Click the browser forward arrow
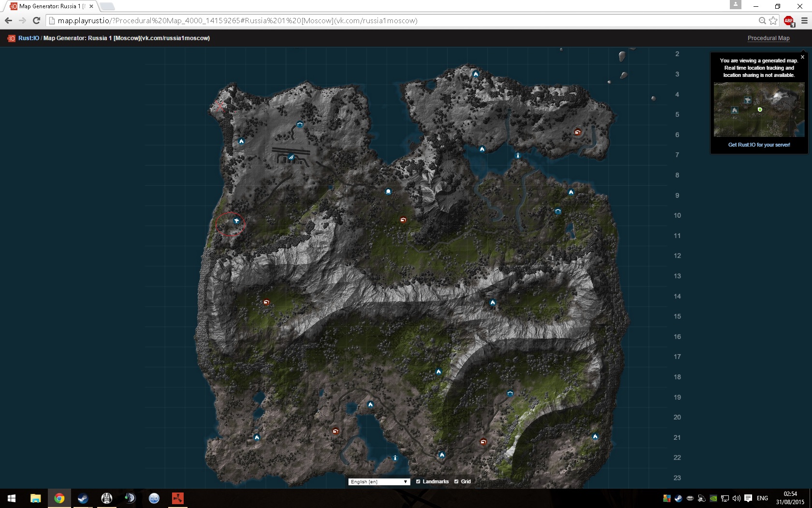Screen dimensions: 812x508 (x=22, y=20)
